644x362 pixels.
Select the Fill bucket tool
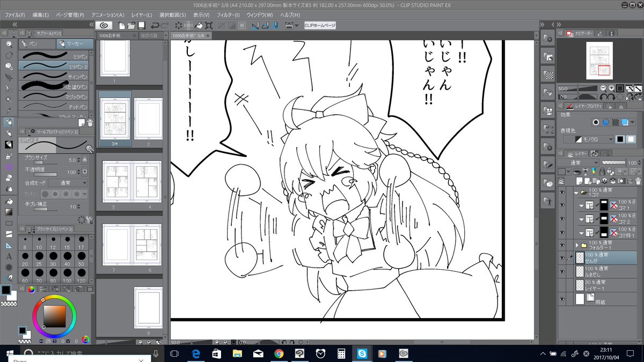[x=9, y=200]
